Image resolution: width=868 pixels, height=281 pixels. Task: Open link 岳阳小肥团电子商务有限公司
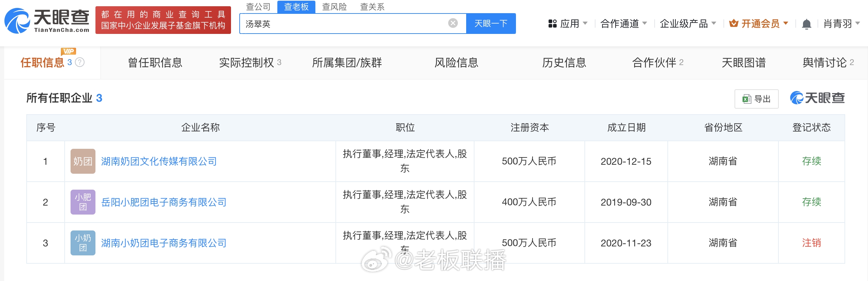point(164,202)
